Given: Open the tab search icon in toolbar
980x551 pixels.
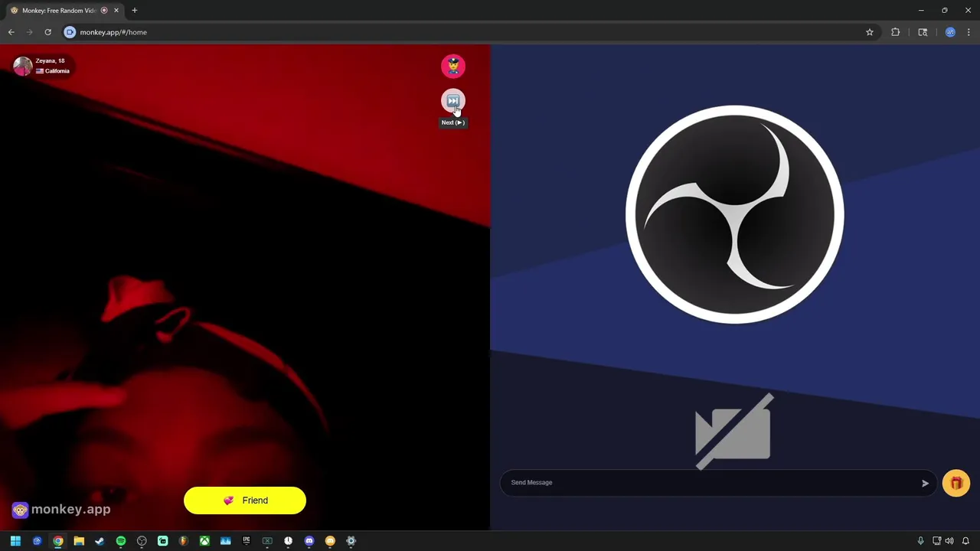Looking at the screenshot, I should click(x=923, y=32).
